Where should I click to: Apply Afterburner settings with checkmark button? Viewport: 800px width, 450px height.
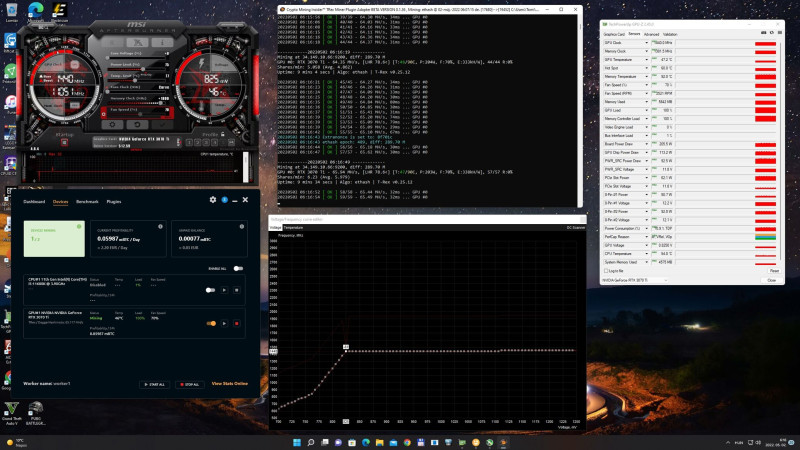click(162, 124)
